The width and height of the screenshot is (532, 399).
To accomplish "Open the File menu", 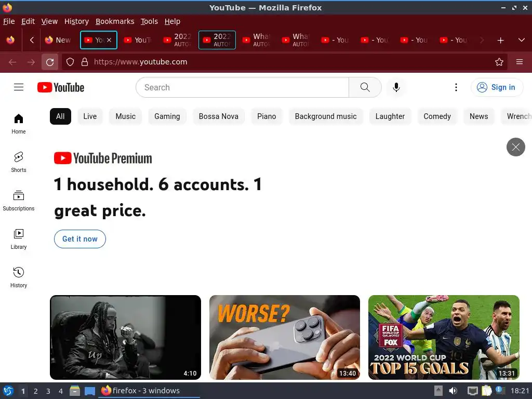I will coord(9,21).
